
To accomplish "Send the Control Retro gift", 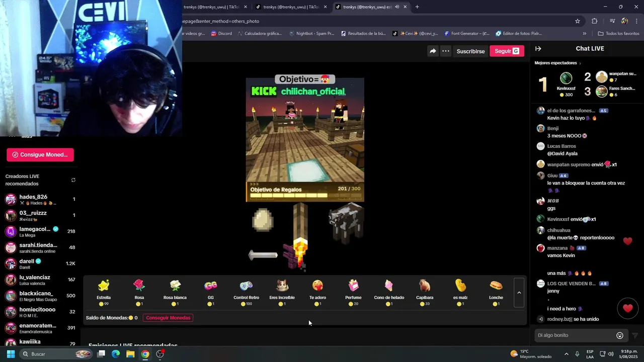I will tap(247, 293).
